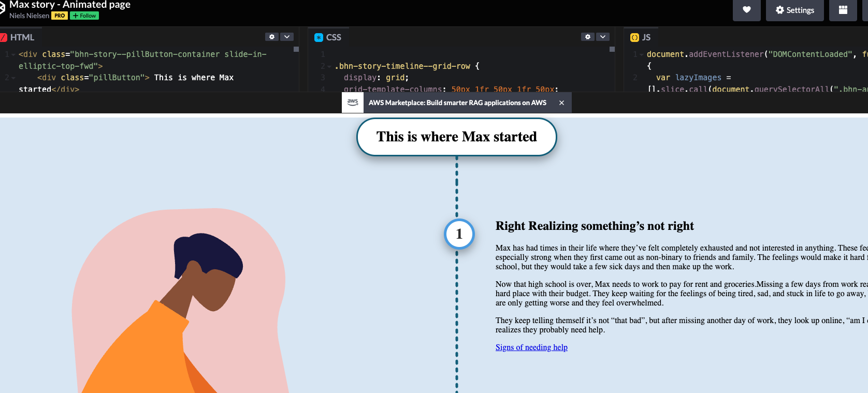Fold the JS function at line 1
This screenshot has height=393, width=868.
[642, 54]
